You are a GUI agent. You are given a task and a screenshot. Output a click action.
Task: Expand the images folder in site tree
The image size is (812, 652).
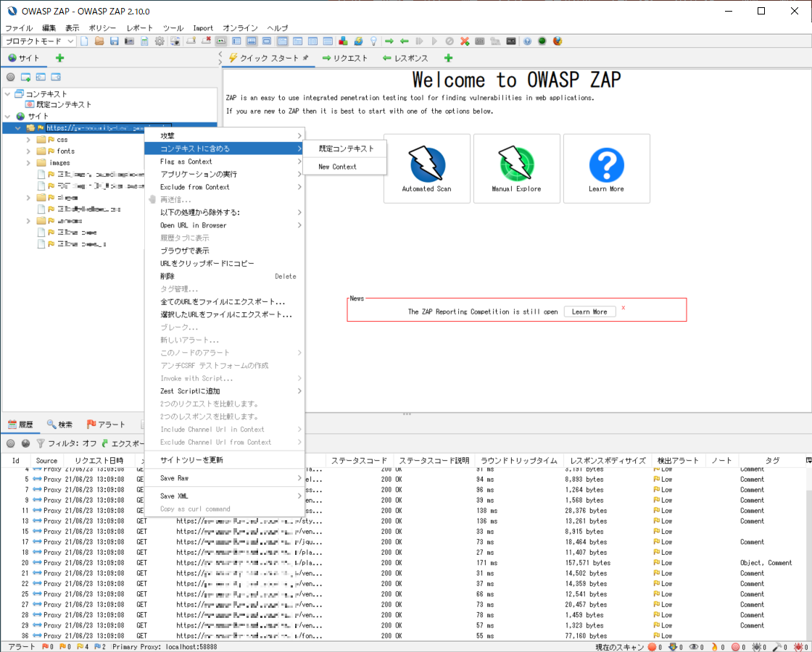tap(28, 162)
